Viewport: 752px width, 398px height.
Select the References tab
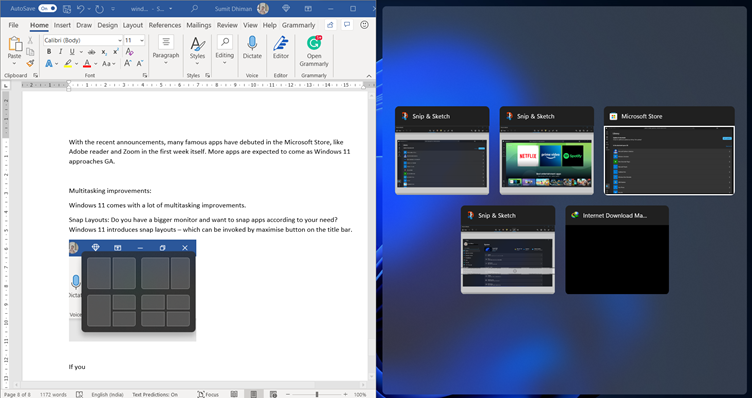(x=164, y=25)
